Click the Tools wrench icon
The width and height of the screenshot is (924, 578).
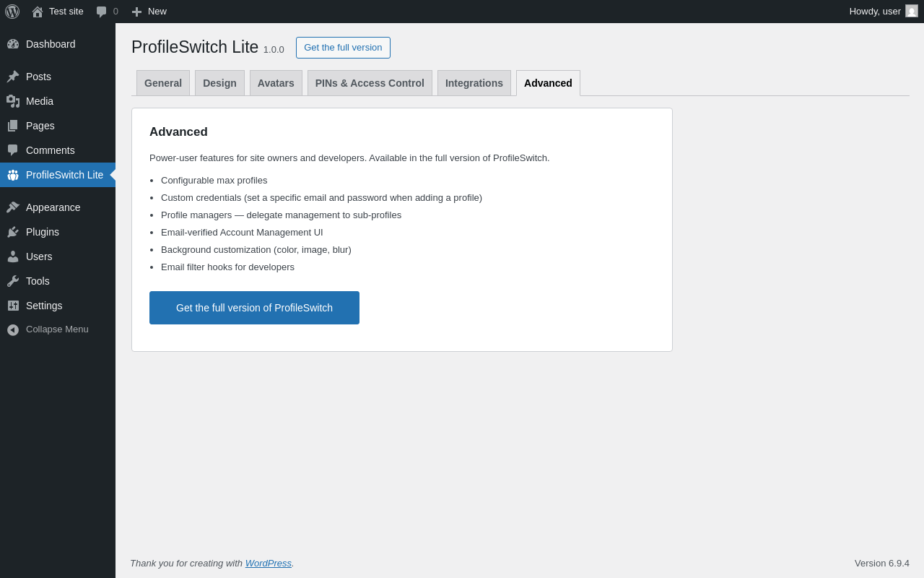pos(13,281)
